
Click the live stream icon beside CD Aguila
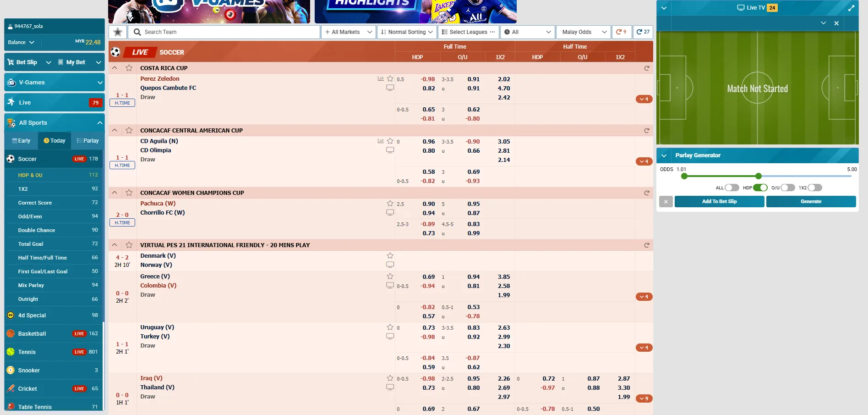click(x=390, y=149)
